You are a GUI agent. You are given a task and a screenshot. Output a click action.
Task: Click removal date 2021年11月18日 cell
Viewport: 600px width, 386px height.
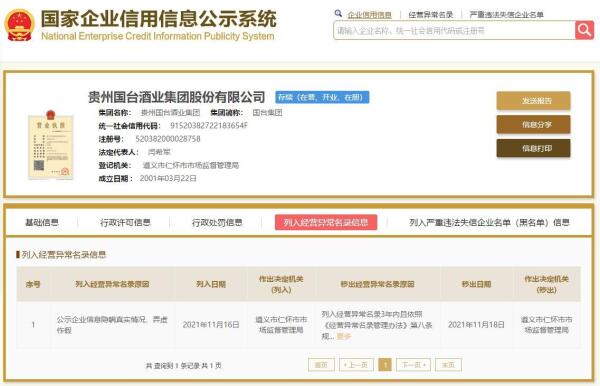point(476,325)
